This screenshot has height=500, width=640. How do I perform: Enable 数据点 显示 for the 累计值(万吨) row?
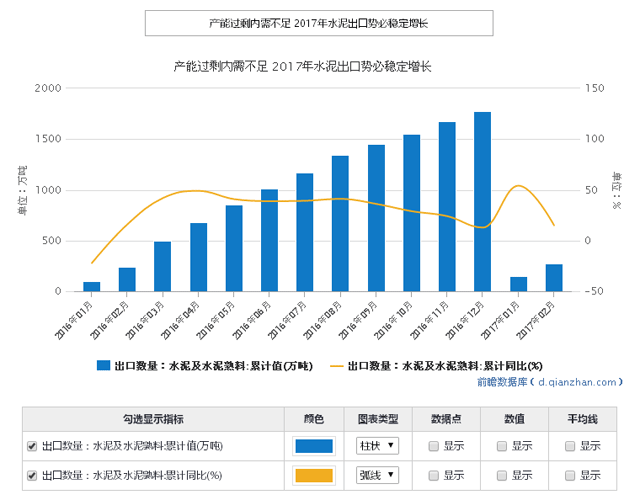coord(433,446)
